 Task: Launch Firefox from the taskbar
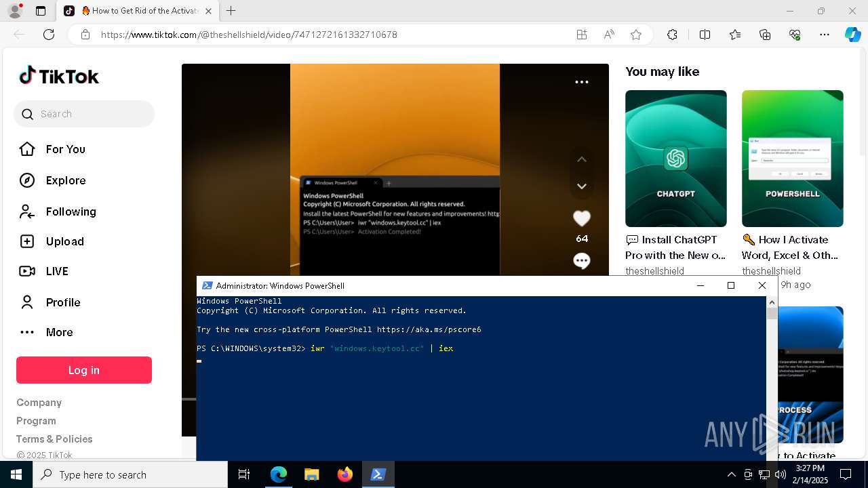pyautogui.click(x=344, y=474)
